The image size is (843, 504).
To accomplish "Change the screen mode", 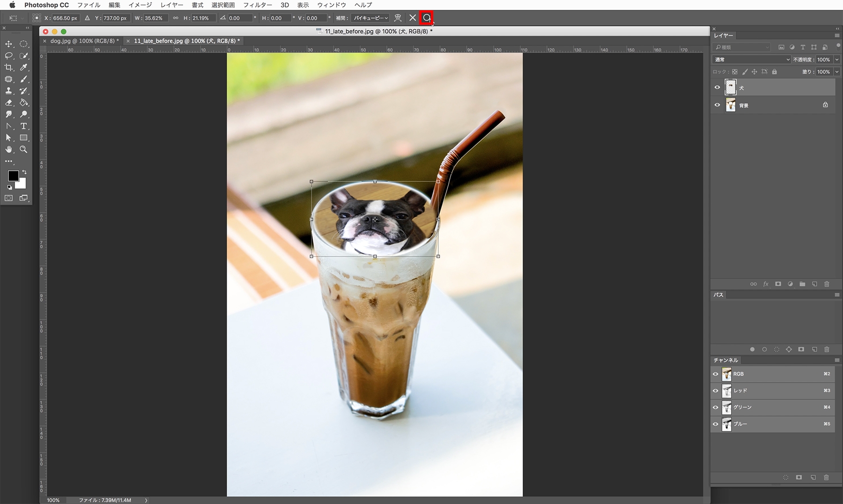I will point(23,198).
